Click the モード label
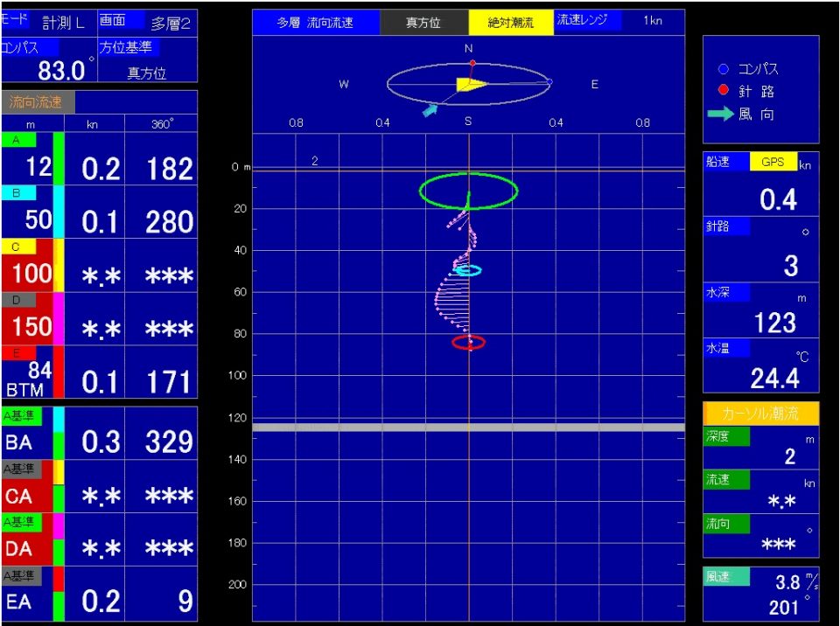Image resolution: width=840 pixels, height=626 pixels. click(x=15, y=19)
